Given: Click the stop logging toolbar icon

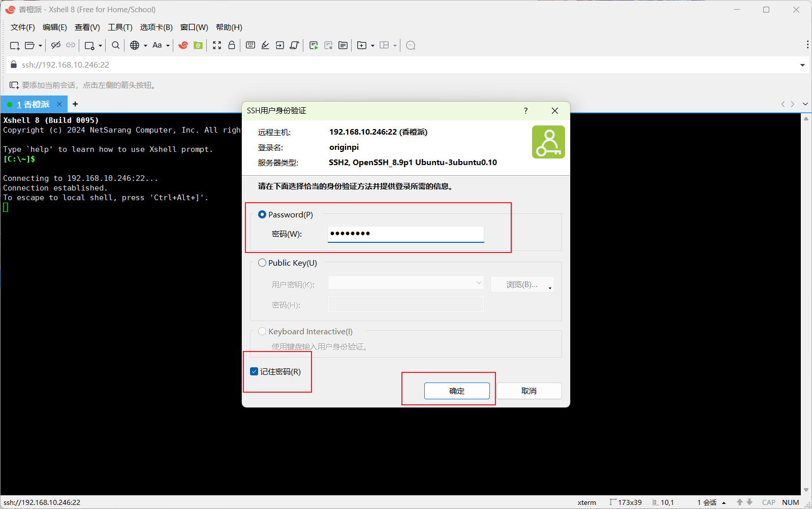Looking at the screenshot, I should click(x=328, y=45).
